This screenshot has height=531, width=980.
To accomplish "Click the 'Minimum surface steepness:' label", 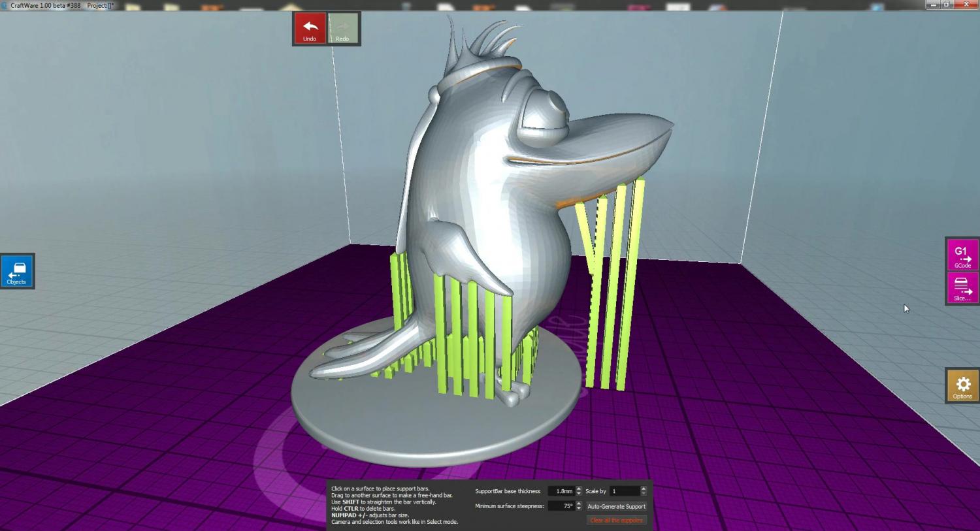I will click(510, 506).
